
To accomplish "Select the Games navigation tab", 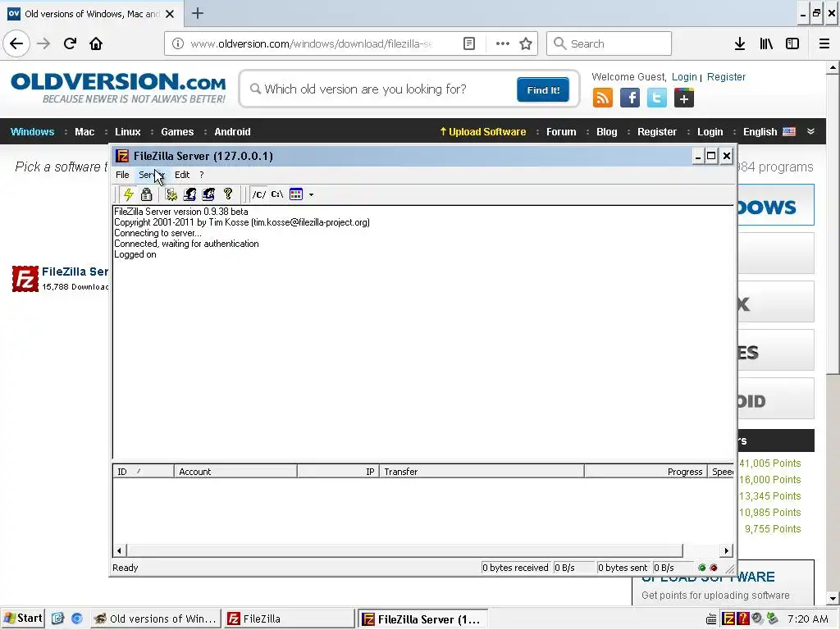I will pyautogui.click(x=177, y=132).
